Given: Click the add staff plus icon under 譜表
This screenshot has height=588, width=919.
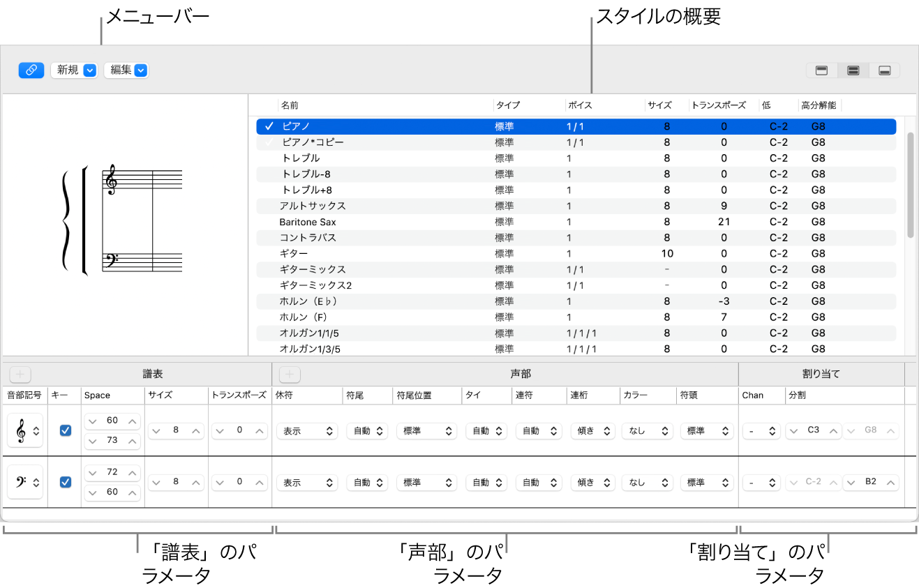Looking at the screenshot, I should 20,374.
